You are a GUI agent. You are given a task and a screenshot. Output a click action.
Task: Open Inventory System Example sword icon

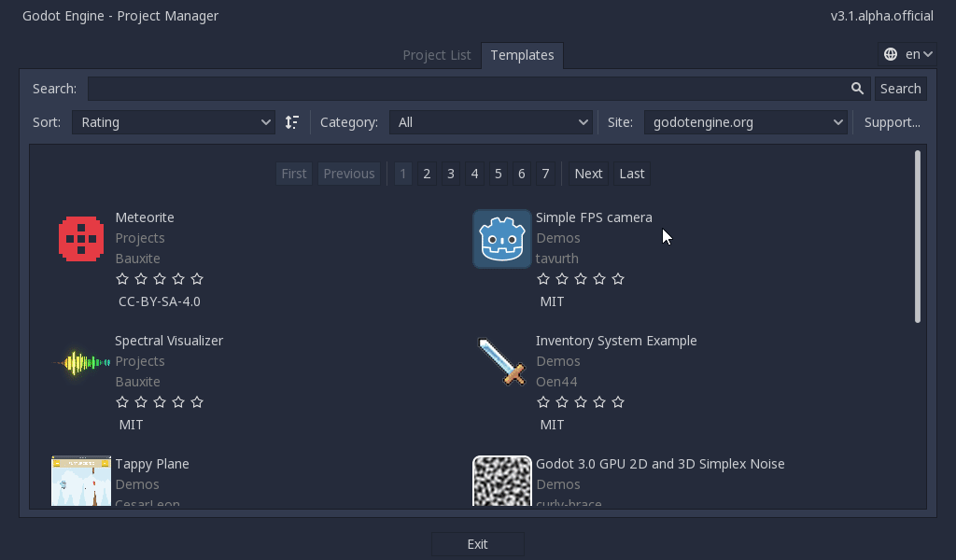(501, 362)
